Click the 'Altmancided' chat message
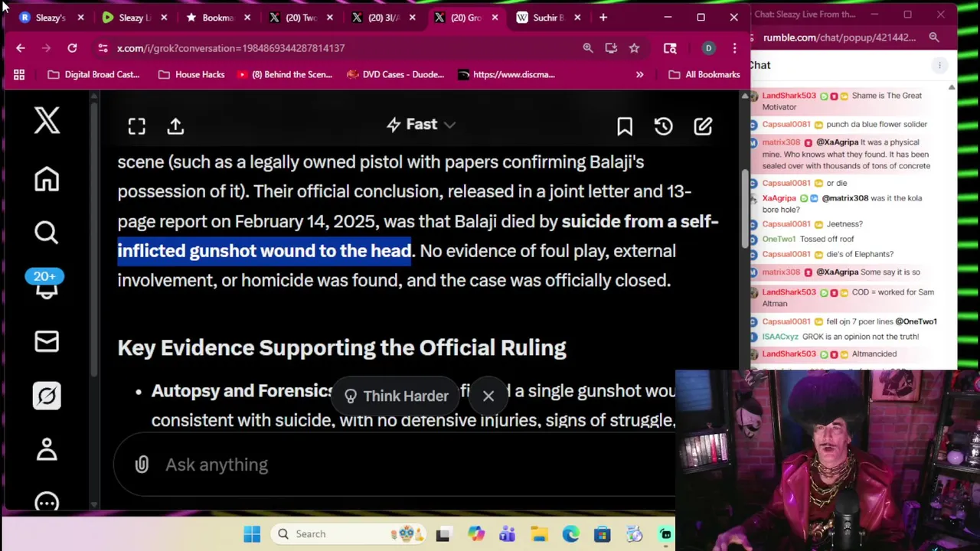Image resolution: width=980 pixels, height=551 pixels. [x=874, y=354]
